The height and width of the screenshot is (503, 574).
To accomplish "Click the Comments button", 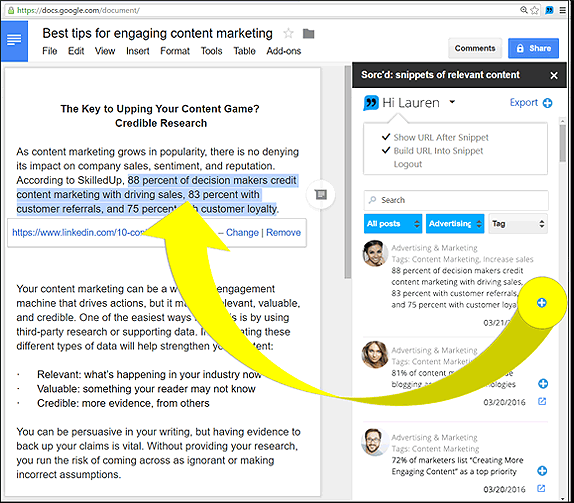I will pos(475,48).
